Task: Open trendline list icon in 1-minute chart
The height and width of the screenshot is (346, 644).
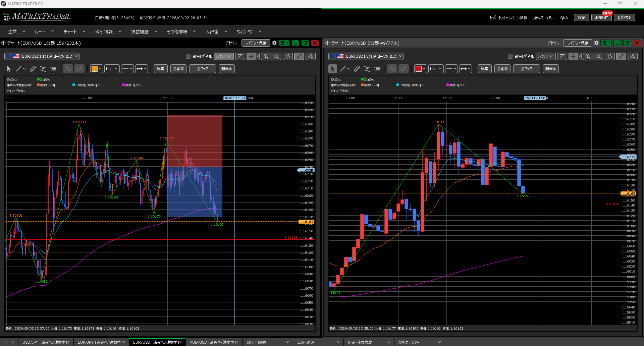Action: click(x=240, y=56)
